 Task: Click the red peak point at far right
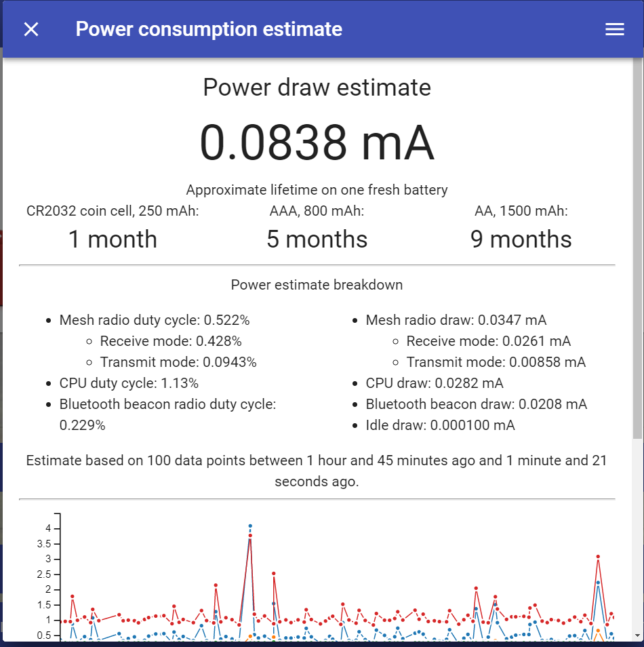tap(598, 557)
